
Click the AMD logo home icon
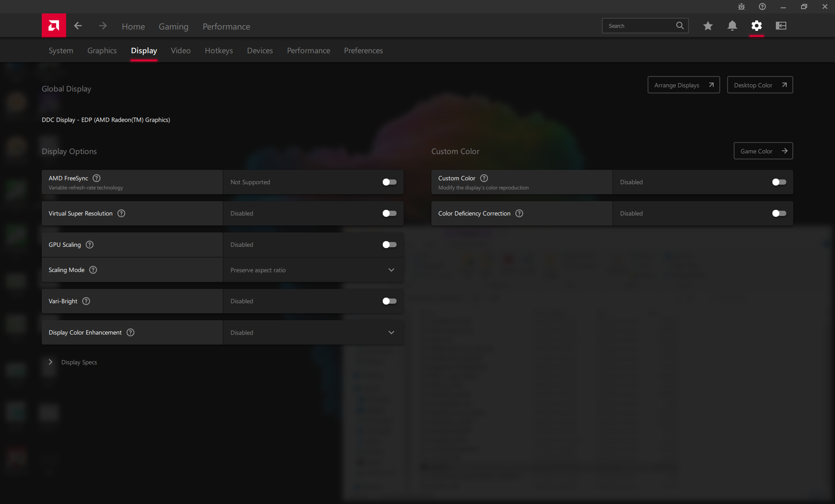(54, 26)
